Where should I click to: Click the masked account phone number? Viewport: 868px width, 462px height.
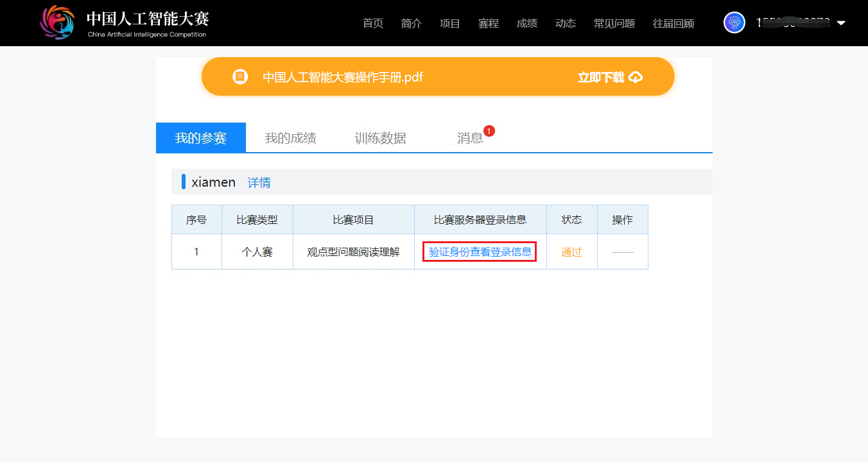point(793,23)
